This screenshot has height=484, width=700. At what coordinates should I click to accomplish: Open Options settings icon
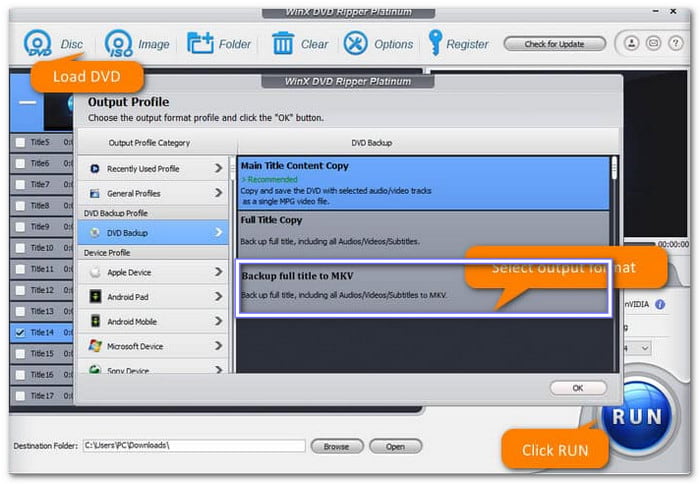pos(355,44)
